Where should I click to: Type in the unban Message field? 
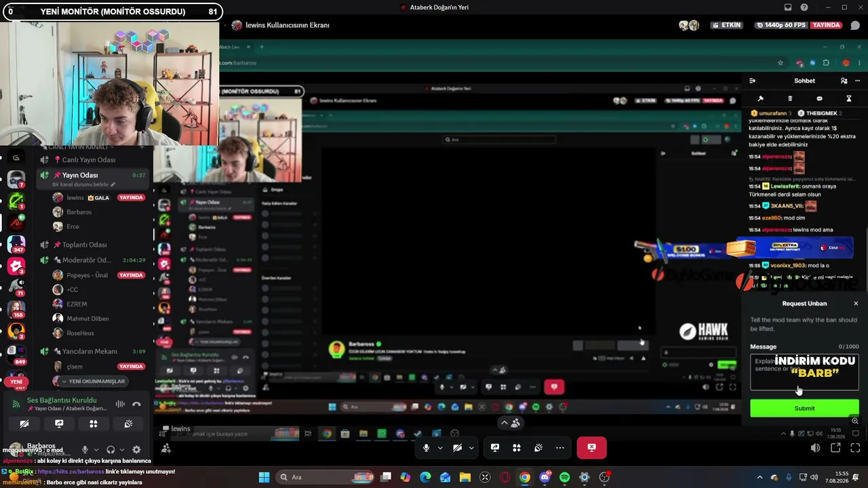[804, 372]
